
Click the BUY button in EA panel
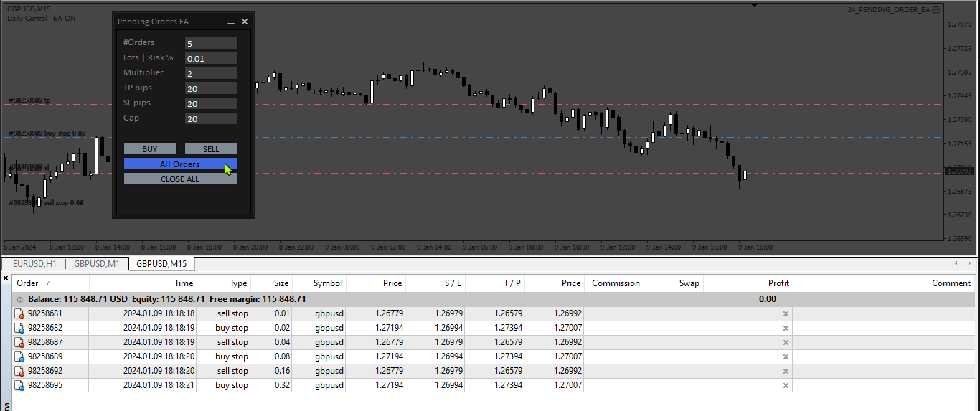click(150, 149)
